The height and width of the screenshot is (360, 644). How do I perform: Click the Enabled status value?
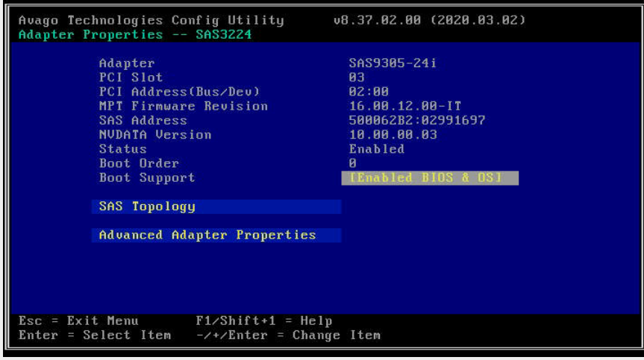tap(377, 149)
